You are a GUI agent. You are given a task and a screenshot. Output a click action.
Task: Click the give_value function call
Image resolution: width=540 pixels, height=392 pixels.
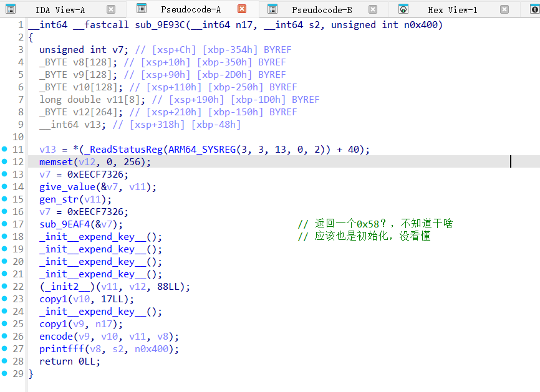[67, 187]
